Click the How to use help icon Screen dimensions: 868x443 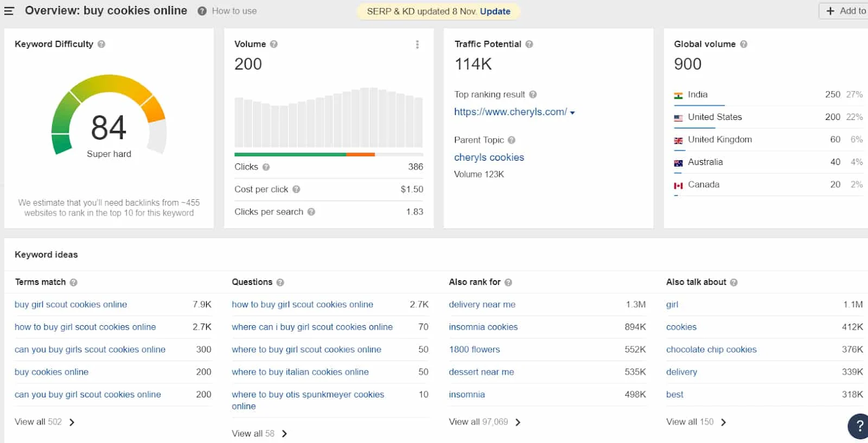coord(202,11)
